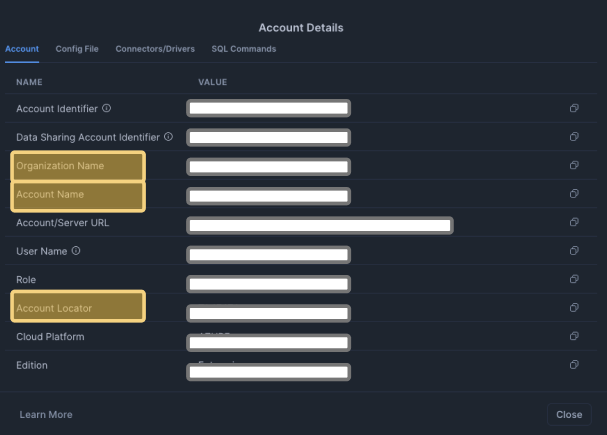Select the Organization Name label
This screenshot has height=435, width=607.
pyautogui.click(x=60, y=166)
